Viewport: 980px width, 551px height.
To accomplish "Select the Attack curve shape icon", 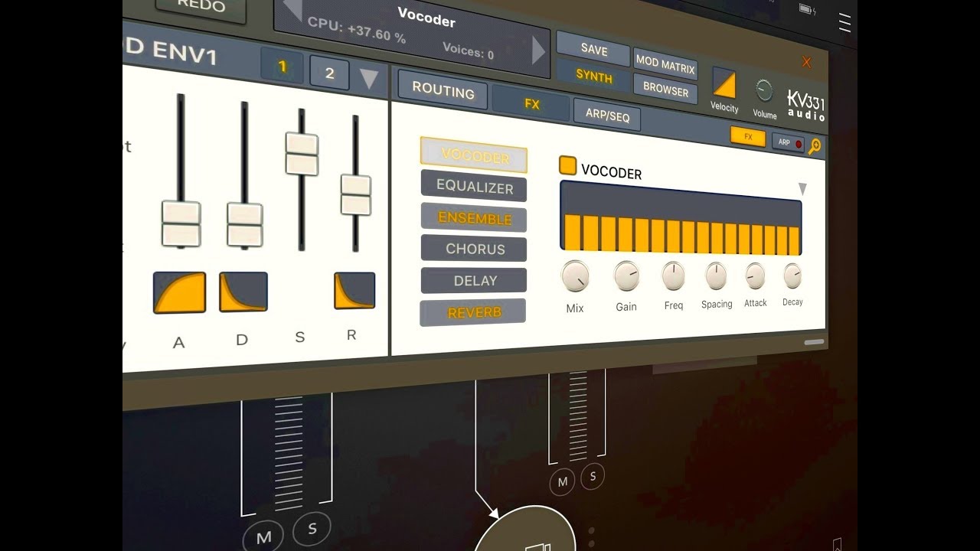I will [179, 292].
